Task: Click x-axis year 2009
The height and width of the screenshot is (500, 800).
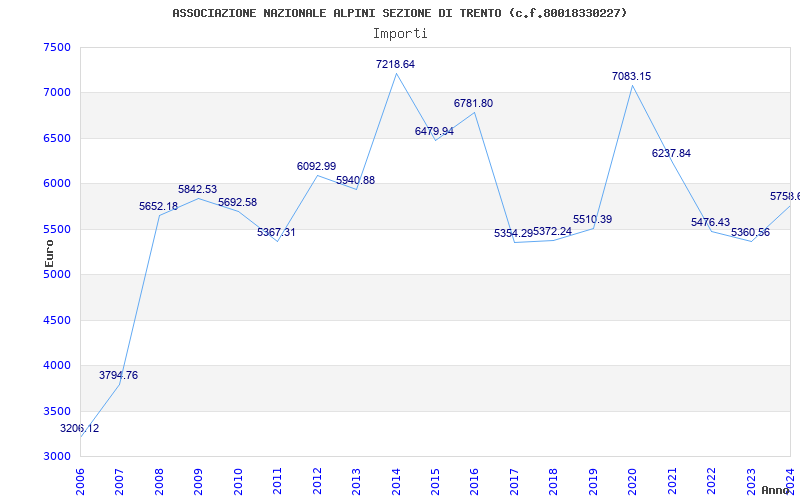Action: [198, 482]
